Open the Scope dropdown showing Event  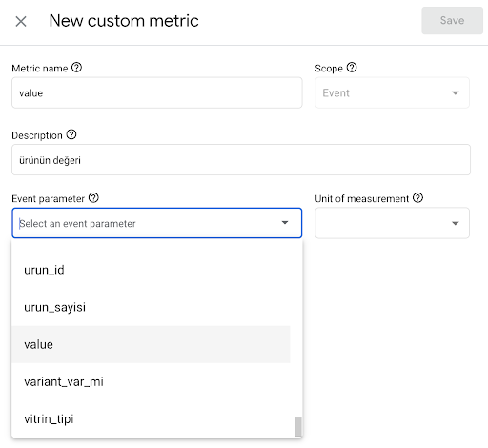(392, 92)
